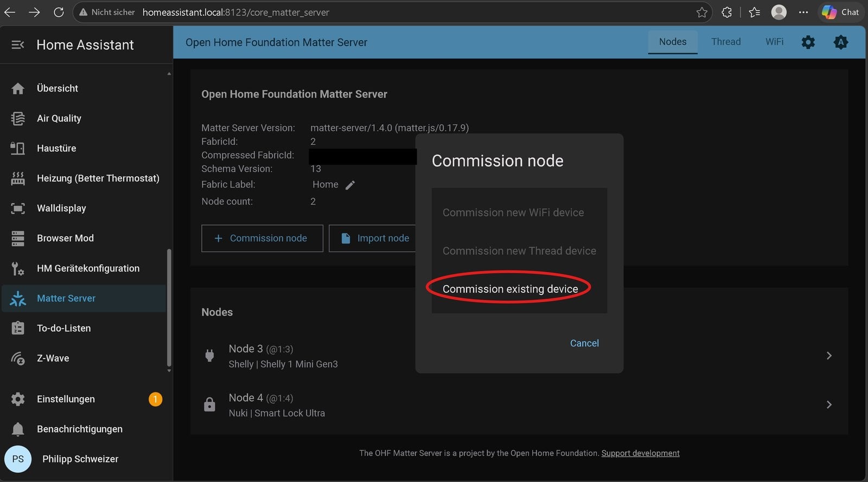Open the browser profile avatar
868x482 pixels.
pyautogui.click(x=779, y=12)
